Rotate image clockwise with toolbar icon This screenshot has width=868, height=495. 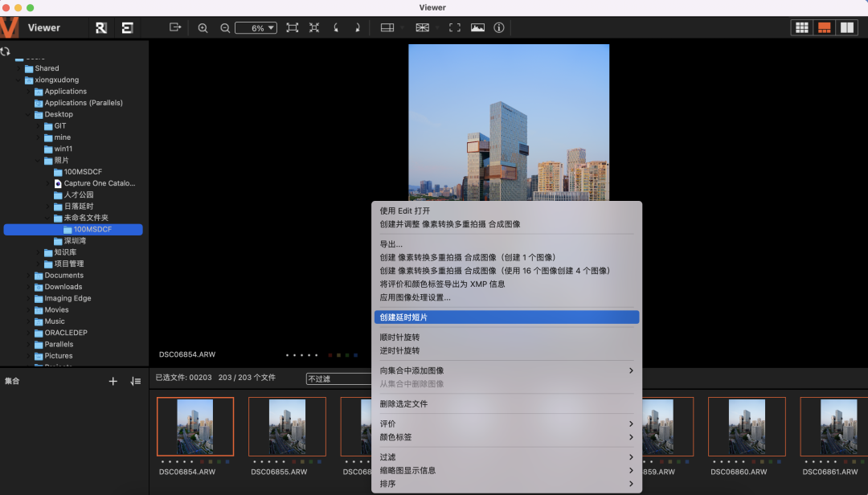coord(358,27)
